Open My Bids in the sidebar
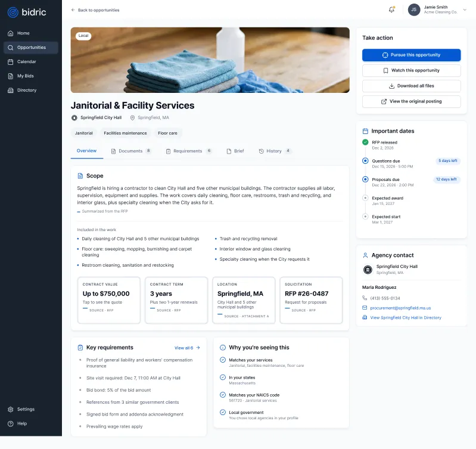 (30, 76)
